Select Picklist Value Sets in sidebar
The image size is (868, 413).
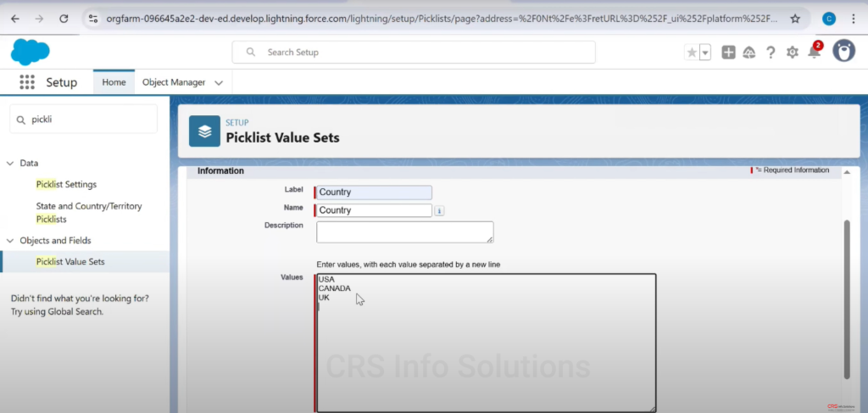(x=70, y=262)
